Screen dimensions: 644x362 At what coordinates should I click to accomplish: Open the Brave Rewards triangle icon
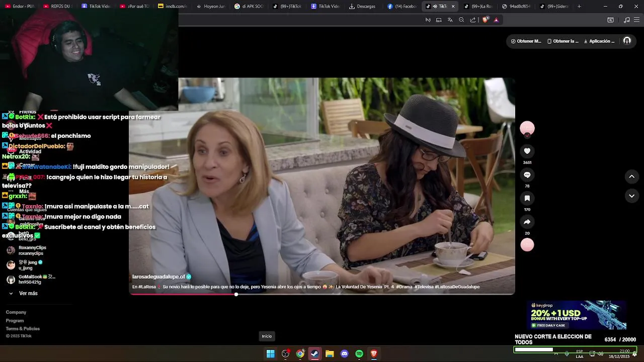(x=496, y=20)
